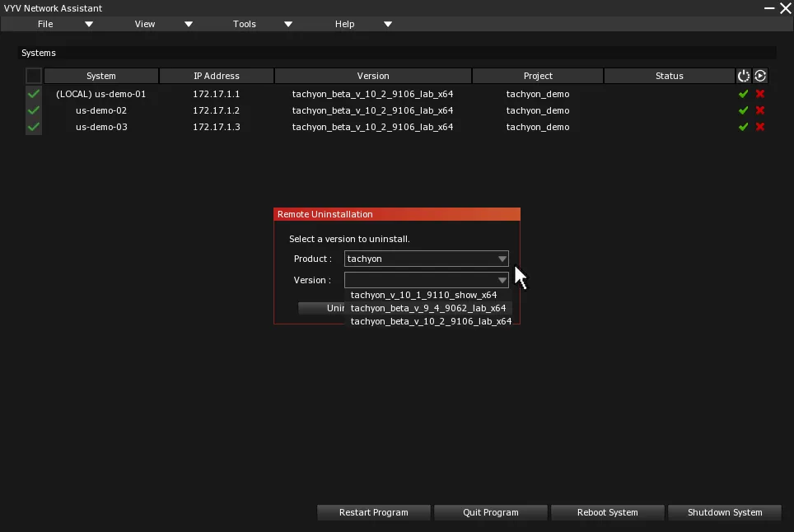This screenshot has width=794, height=532.
Task: Minimize the VYV Network Assistant window
Action: click(x=769, y=8)
